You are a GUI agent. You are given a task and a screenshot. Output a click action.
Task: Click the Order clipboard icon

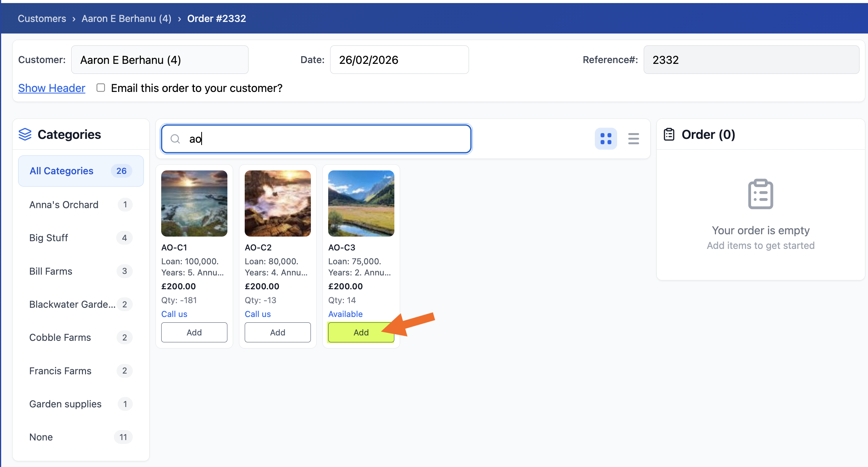[669, 134]
